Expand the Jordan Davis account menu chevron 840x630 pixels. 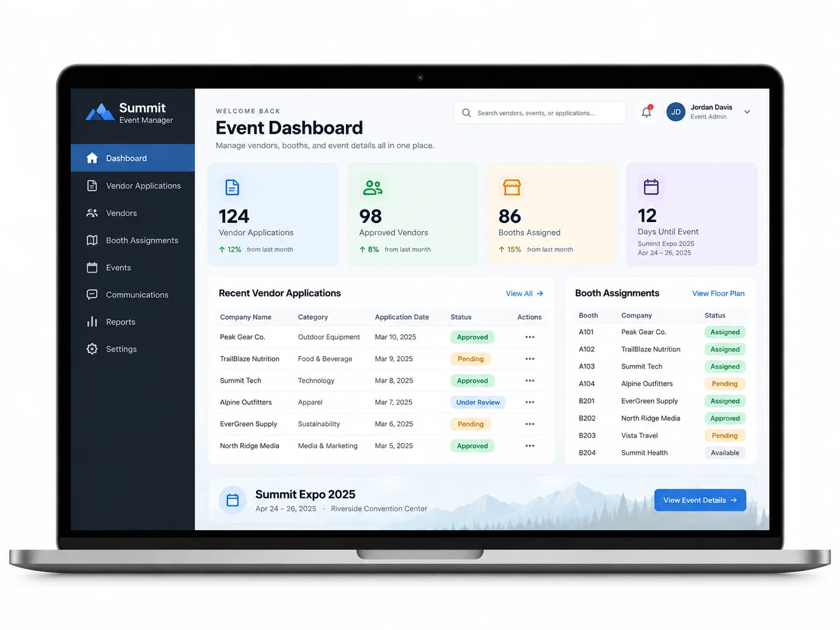point(747,112)
